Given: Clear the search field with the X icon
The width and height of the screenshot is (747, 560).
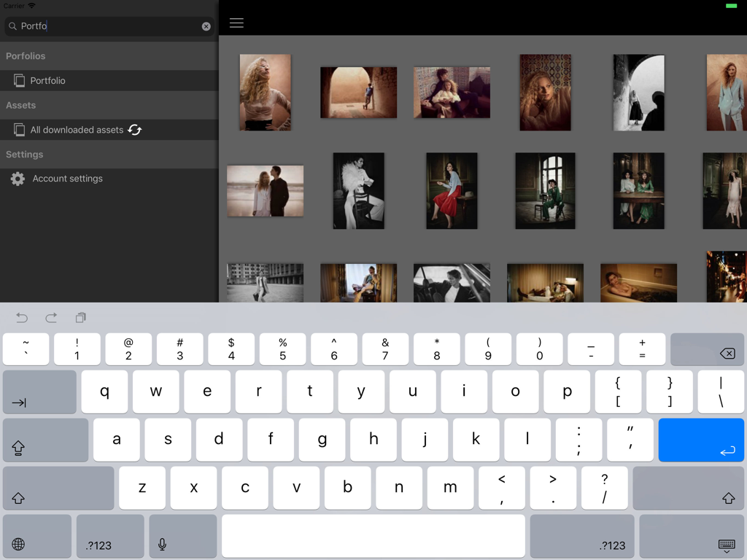Looking at the screenshot, I should [x=206, y=26].
